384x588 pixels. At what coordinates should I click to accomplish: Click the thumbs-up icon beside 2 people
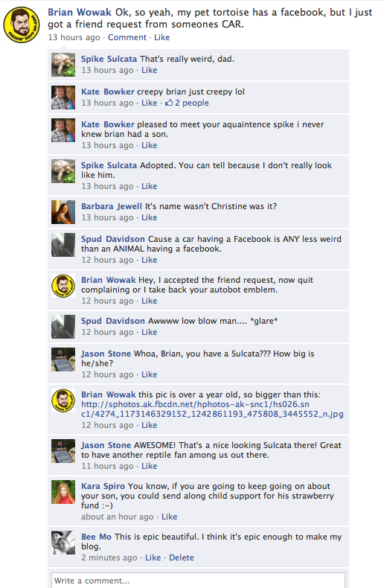click(x=169, y=103)
